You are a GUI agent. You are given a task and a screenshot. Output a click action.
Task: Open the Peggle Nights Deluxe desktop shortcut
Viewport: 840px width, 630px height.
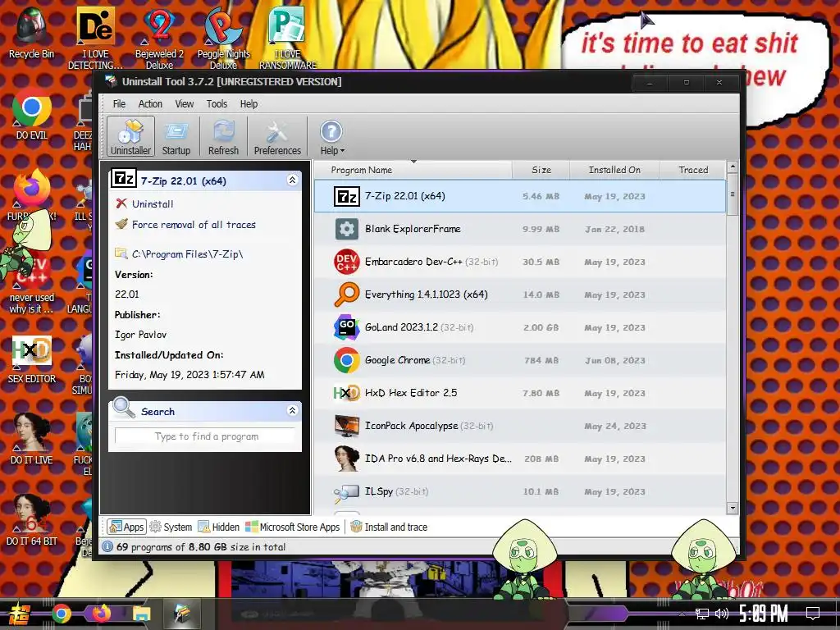coord(223,38)
